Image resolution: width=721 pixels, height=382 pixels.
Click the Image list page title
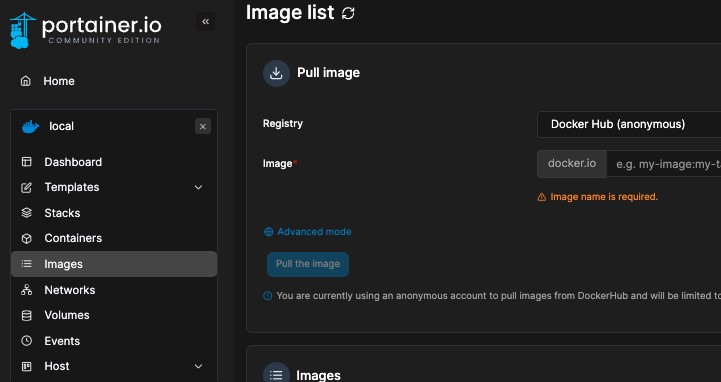click(290, 12)
